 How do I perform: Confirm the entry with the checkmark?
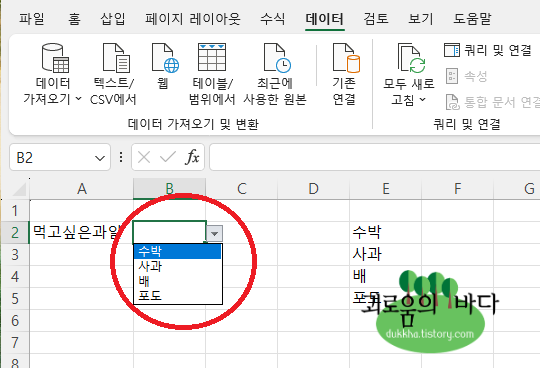pos(168,158)
